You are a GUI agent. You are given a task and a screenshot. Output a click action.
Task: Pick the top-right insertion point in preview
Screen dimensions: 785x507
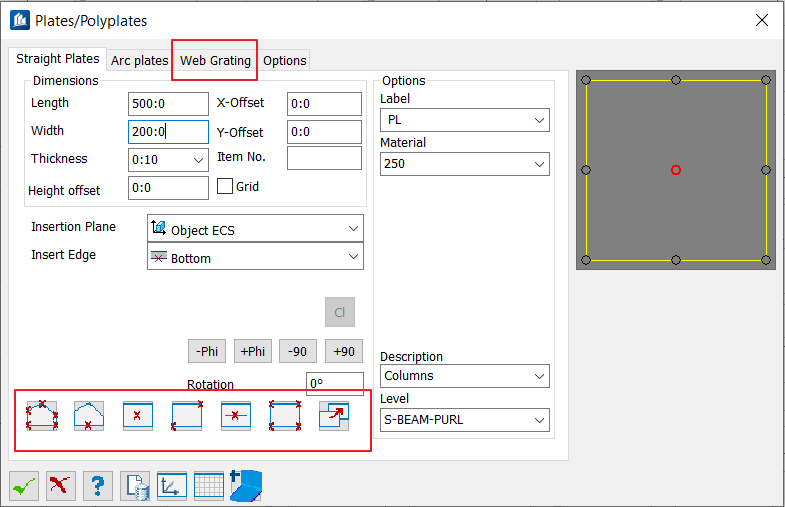pyautogui.click(x=766, y=80)
